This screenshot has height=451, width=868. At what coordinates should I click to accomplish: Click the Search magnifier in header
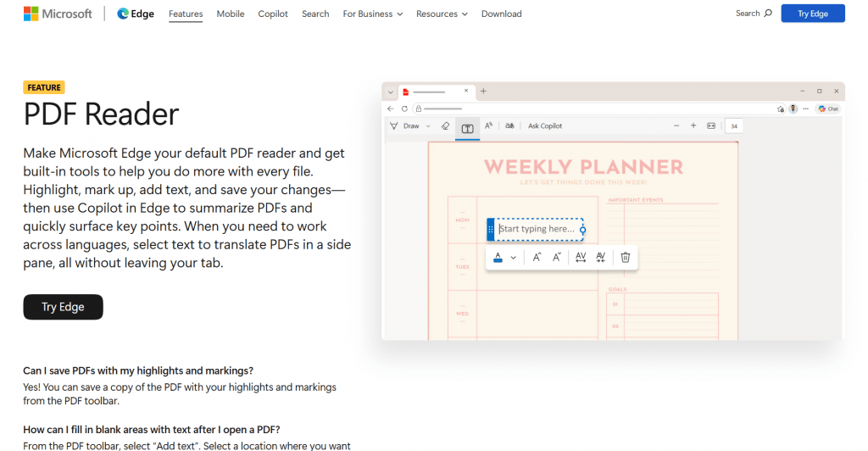coord(768,14)
